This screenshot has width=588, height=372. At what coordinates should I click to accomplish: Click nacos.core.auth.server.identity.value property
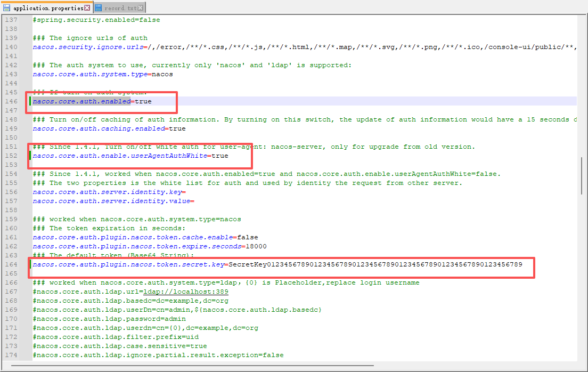(x=111, y=201)
